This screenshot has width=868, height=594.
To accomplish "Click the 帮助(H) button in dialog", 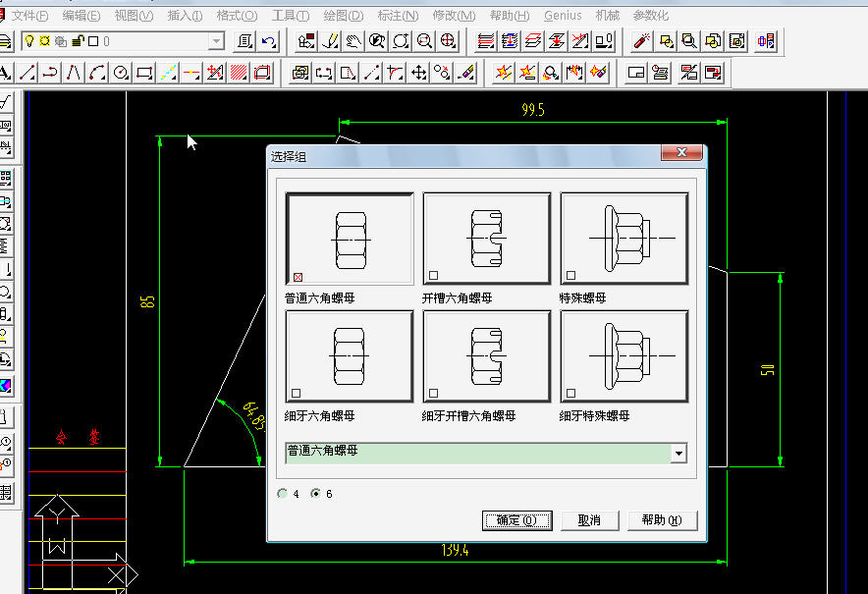I will coord(662,520).
